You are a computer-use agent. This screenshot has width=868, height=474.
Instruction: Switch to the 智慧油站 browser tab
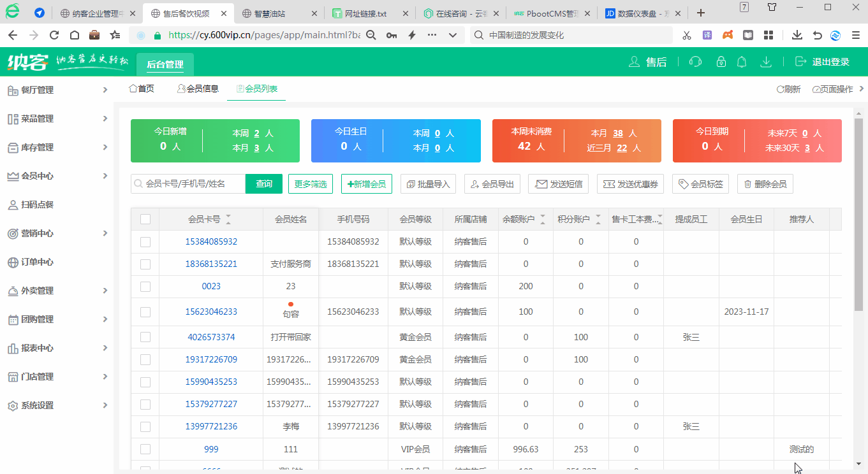pos(268,12)
